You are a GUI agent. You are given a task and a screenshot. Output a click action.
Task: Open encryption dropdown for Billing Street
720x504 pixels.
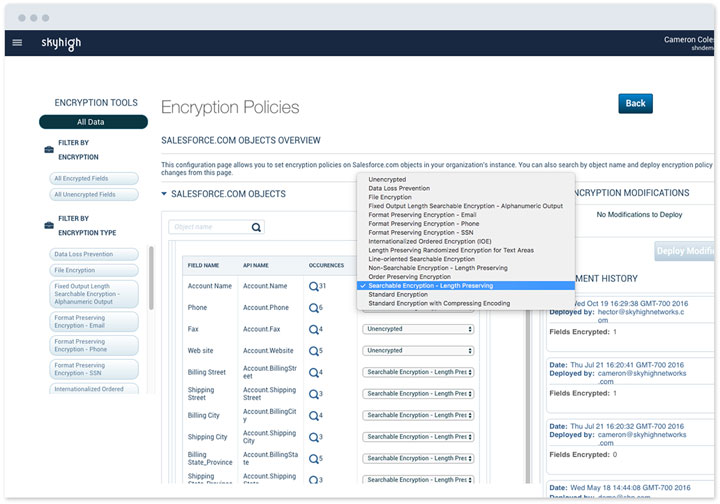[418, 372]
